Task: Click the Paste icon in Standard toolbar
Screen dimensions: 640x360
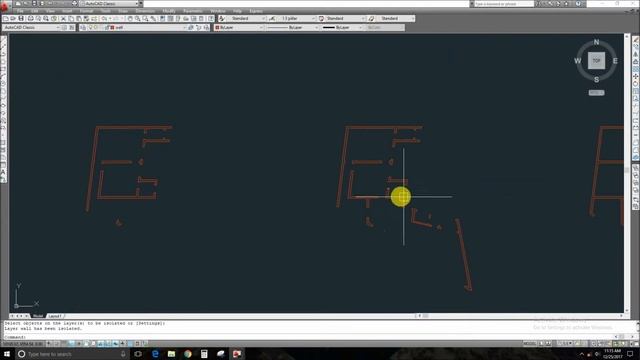Action: click(79, 18)
